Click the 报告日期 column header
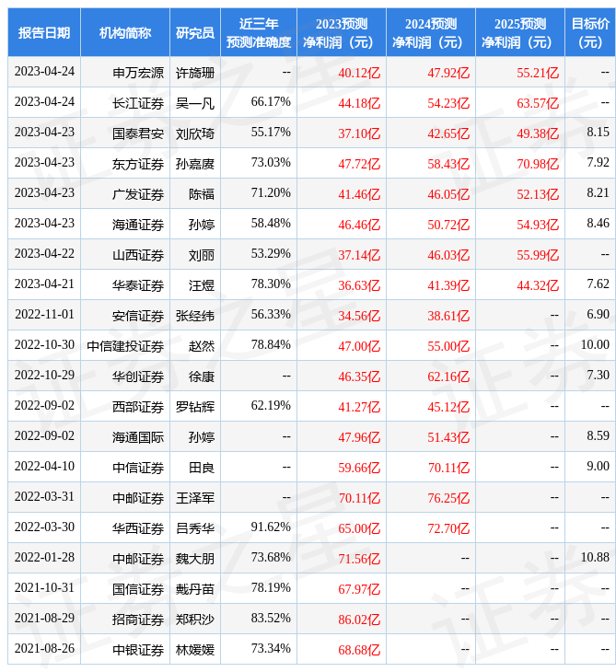 point(44,32)
